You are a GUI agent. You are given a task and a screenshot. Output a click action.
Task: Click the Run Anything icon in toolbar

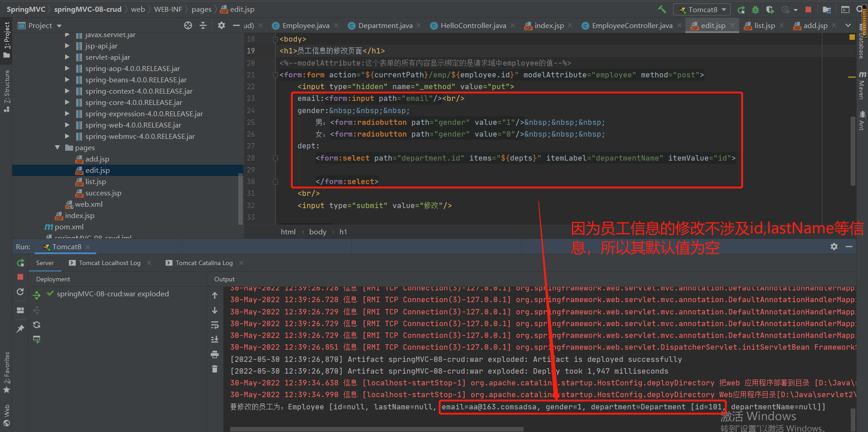tap(845, 9)
